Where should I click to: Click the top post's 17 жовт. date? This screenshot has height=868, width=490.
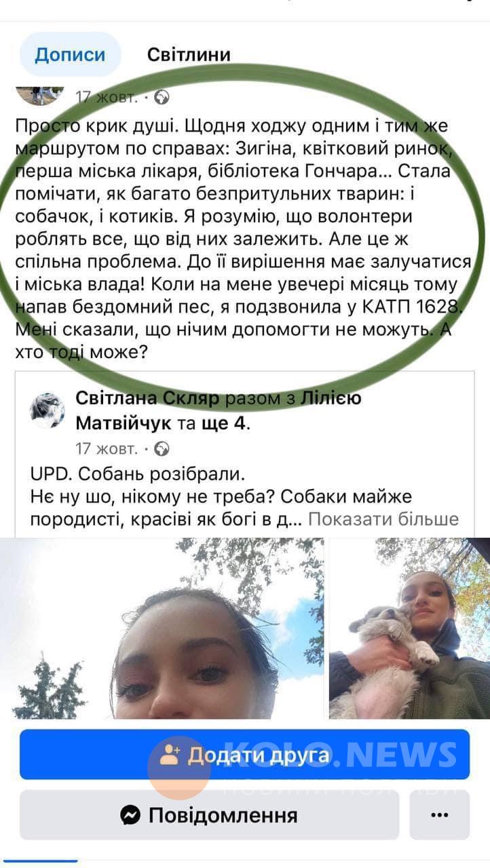point(107,97)
